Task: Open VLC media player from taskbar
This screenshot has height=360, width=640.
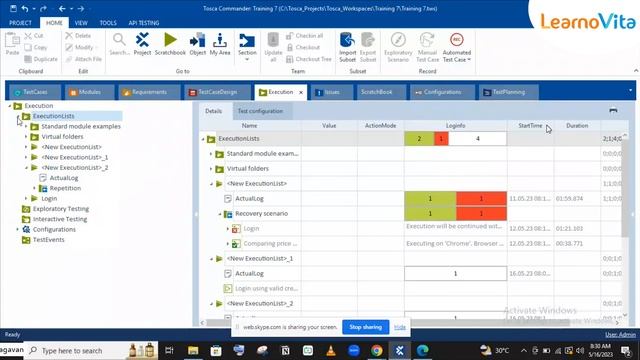Action: 331,350
